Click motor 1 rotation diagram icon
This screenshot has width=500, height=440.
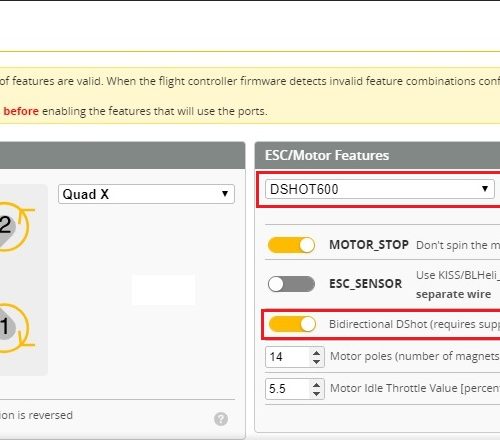13,328
